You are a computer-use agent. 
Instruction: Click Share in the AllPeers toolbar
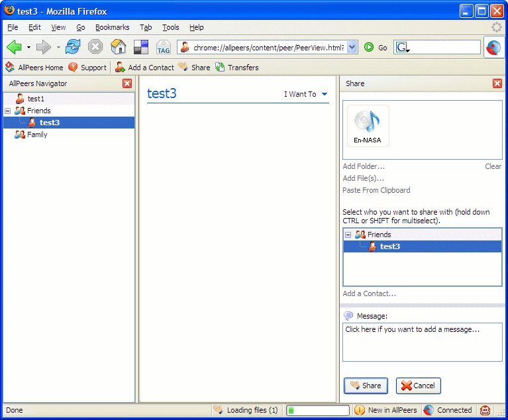(194, 68)
